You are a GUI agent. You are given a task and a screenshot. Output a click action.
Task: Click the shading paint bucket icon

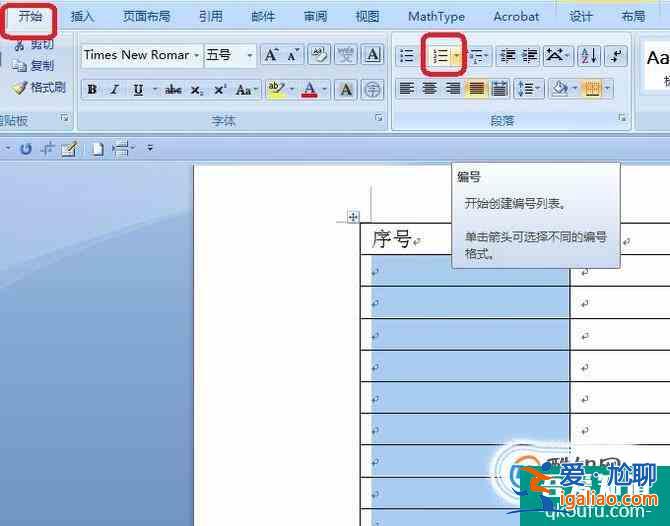tap(559, 89)
